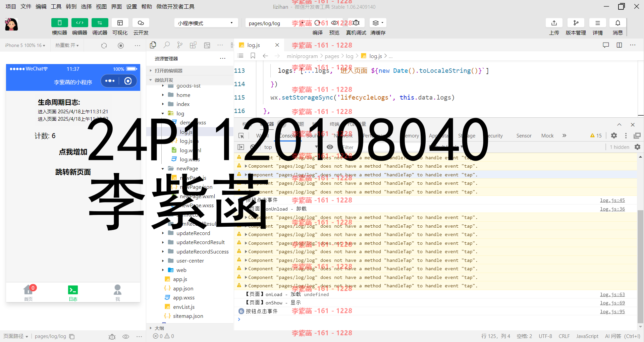Viewport: 644px width, 342px height.
Task: Click the 点我增加 button in simulator
Action: point(73,152)
